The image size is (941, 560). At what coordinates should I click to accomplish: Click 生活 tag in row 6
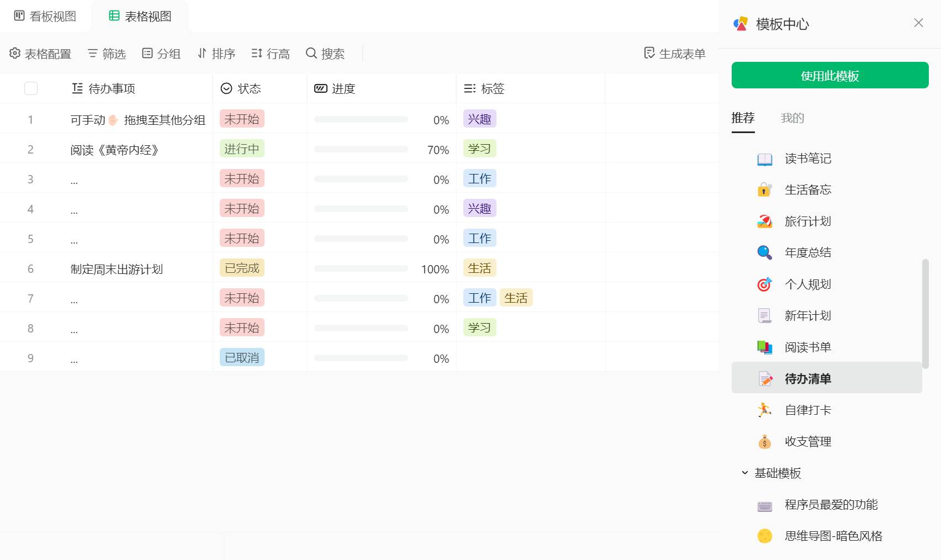(x=480, y=268)
